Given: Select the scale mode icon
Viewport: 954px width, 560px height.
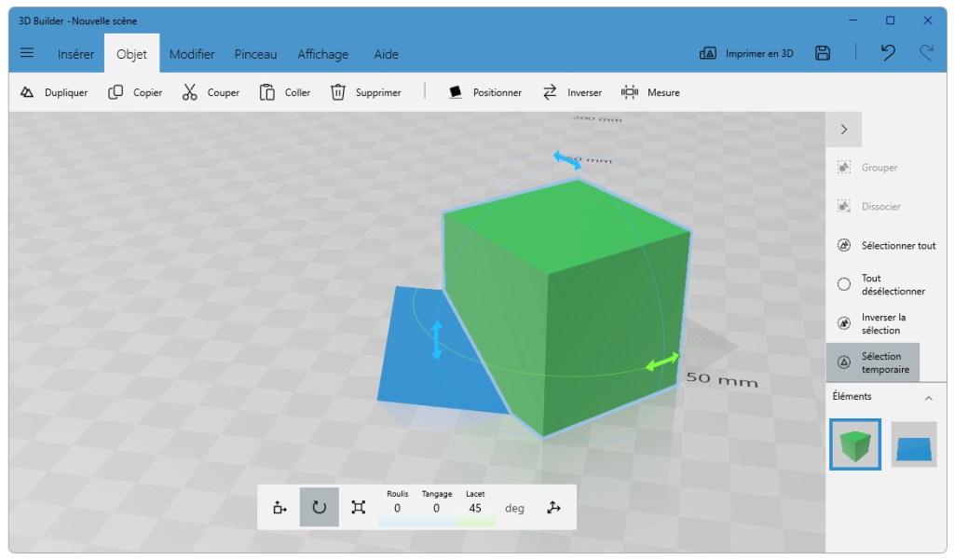Looking at the screenshot, I should point(358,507).
